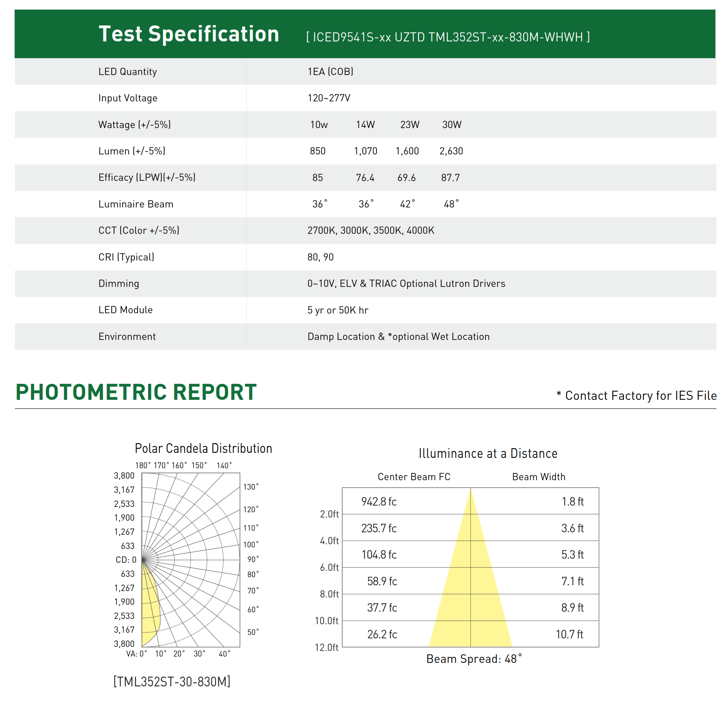Image resolution: width=728 pixels, height=703 pixels.
Task: Click the CCT color temperature values
Action: click(371, 230)
